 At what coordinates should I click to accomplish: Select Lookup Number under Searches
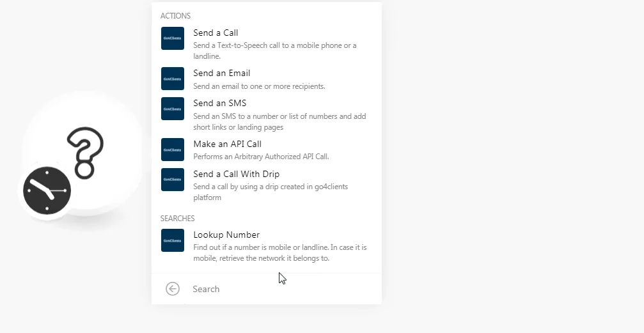(267, 246)
